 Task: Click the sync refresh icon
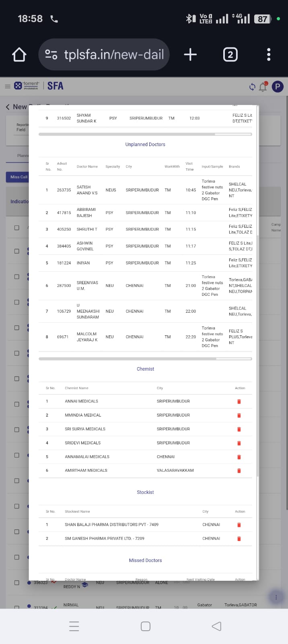(252, 87)
